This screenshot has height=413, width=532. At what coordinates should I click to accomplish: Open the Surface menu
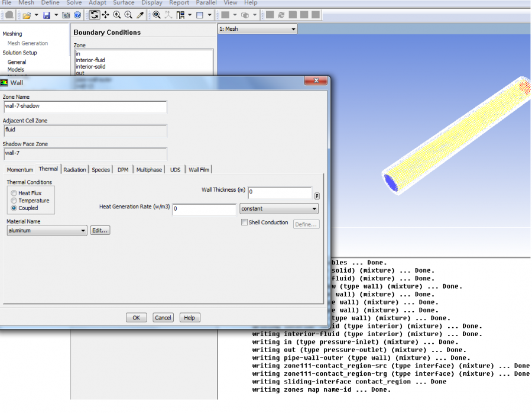point(124,3)
